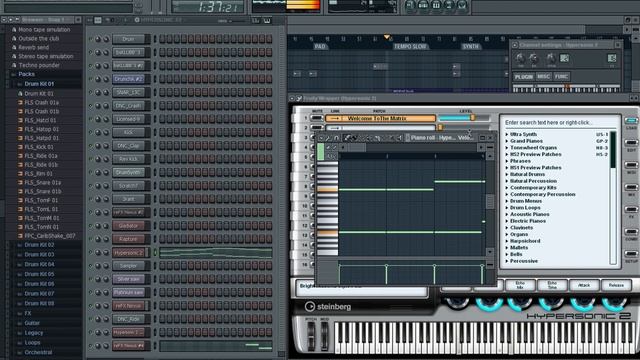The height and width of the screenshot is (360, 640).
Task: Adjust slot 2 level slider in Hypersonic
Action: (464, 128)
